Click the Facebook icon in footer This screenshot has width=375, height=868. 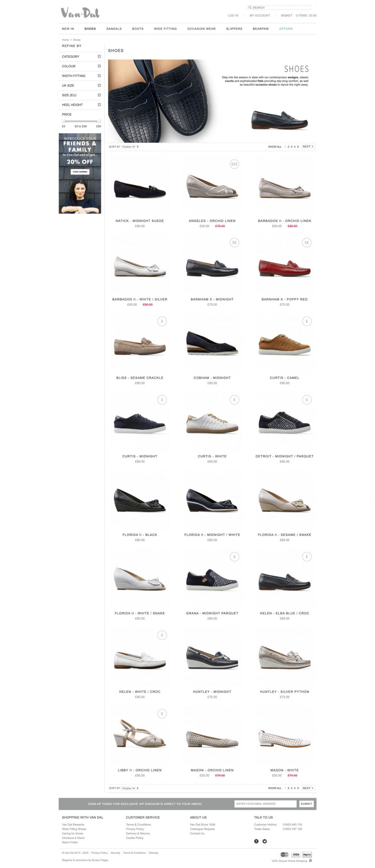(256, 841)
